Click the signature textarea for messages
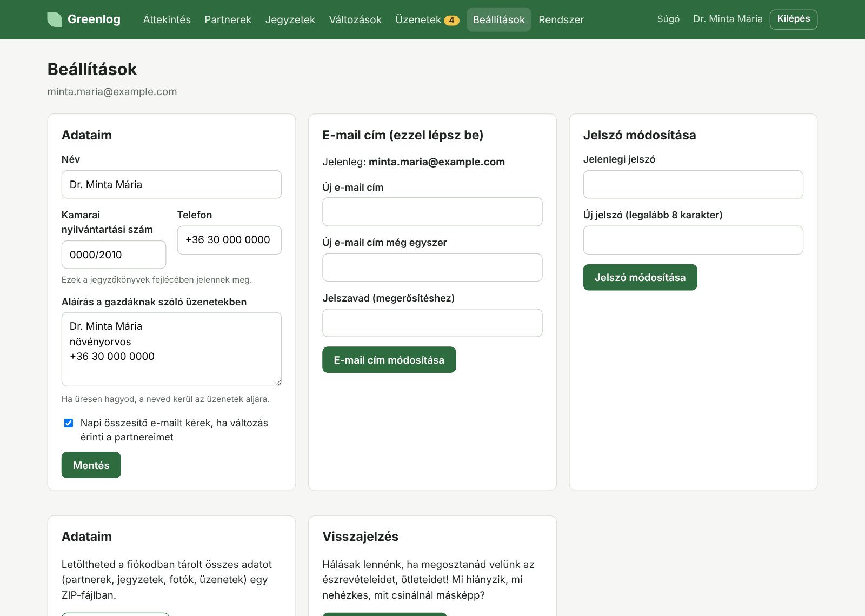 click(171, 349)
